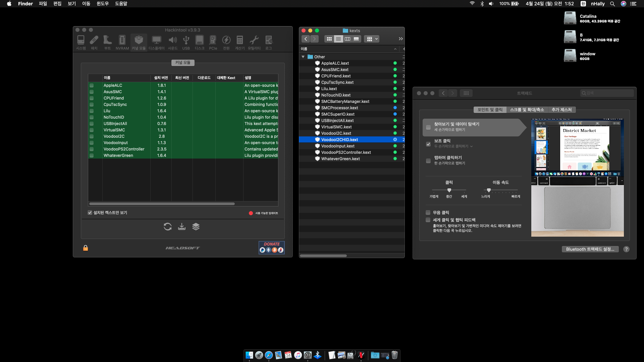
Task: Open trackpad help question mark button
Action: (x=626, y=249)
